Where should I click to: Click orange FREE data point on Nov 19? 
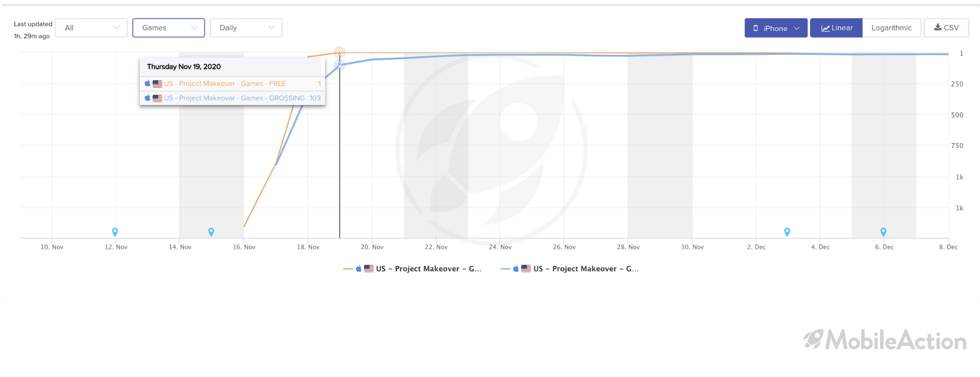340,53
